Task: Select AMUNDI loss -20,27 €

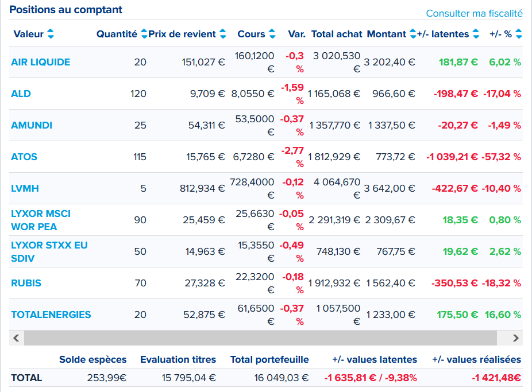Action: pos(458,125)
